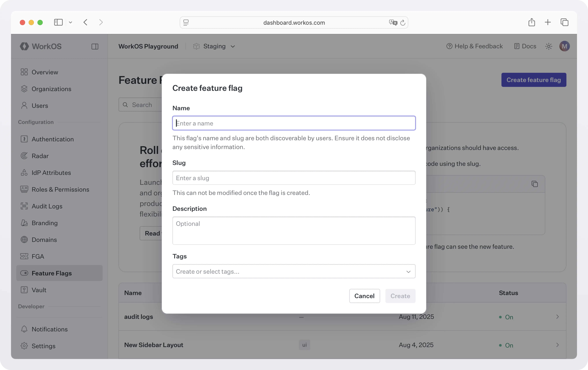Click the WorkOS logo
588x370 pixels.
coord(41,46)
